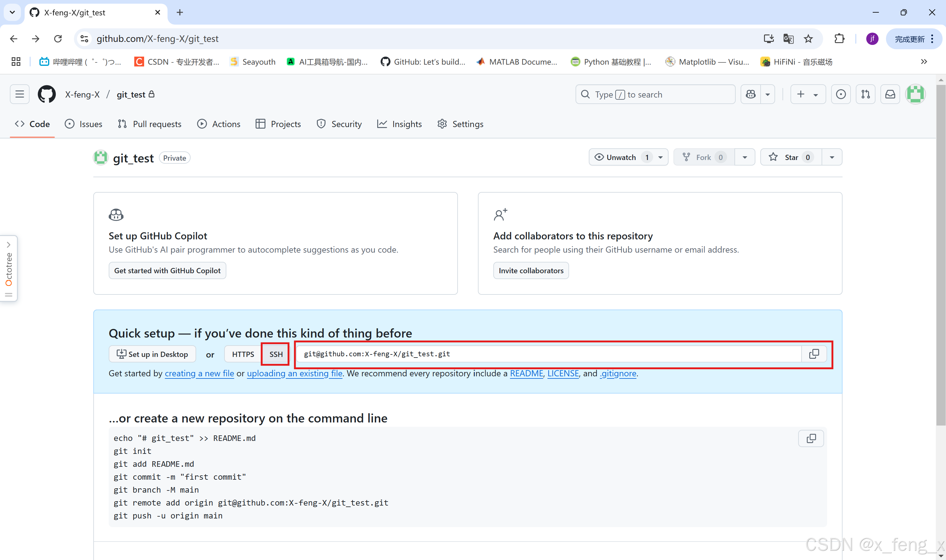Image resolution: width=946 pixels, height=560 pixels.
Task: Bookmark this page with the star icon
Action: coord(808,39)
